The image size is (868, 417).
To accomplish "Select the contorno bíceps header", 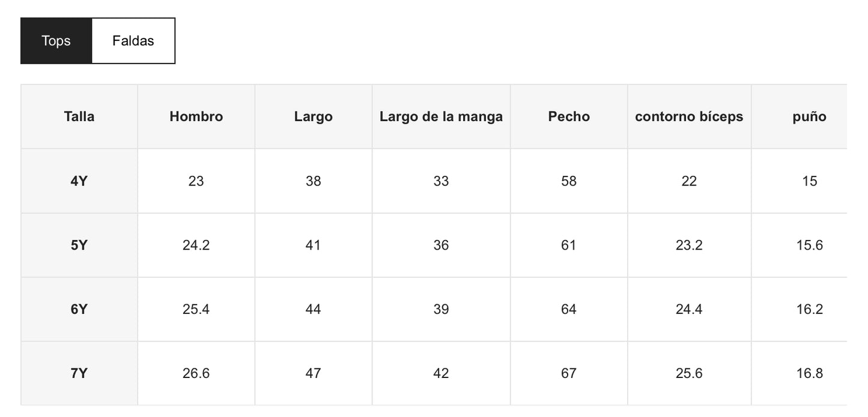I will pyautogui.click(x=689, y=116).
